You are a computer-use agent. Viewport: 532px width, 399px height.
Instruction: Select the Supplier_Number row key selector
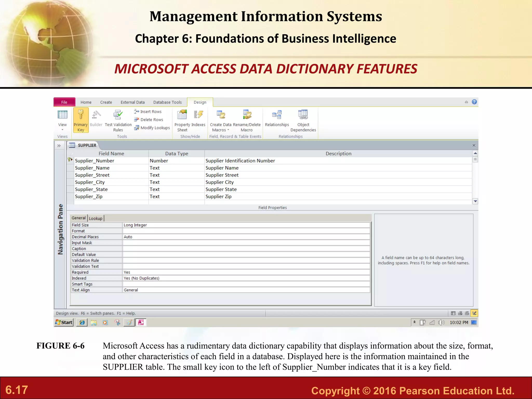70,160
